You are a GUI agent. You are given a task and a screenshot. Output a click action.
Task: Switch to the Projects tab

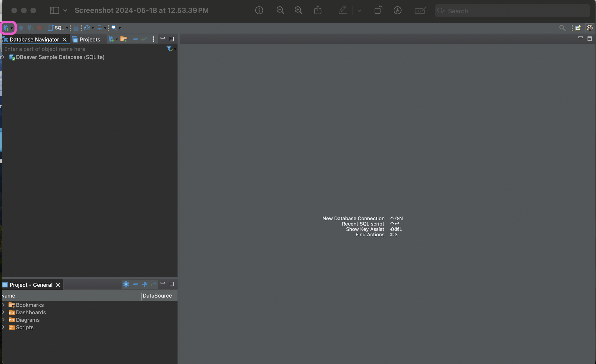(x=86, y=40)
